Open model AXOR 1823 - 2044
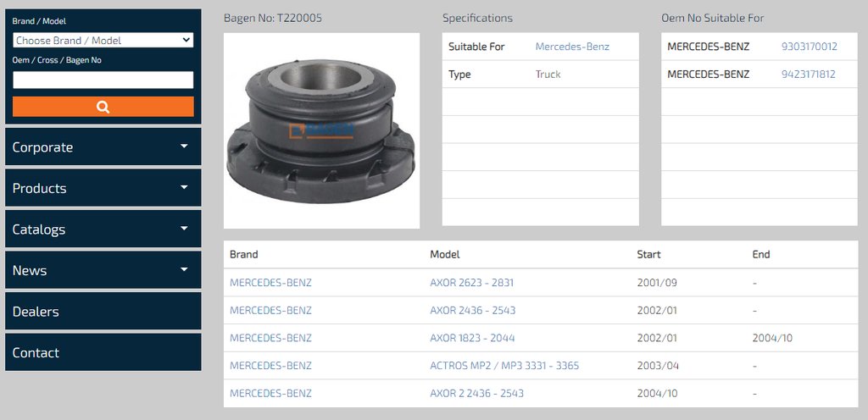This screenshot has width=868, height=420. (473, 338)
